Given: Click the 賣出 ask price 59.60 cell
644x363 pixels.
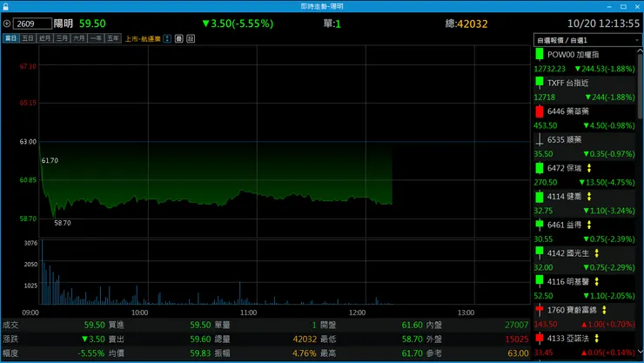Looking at the screenshot, I should [200, 339].
